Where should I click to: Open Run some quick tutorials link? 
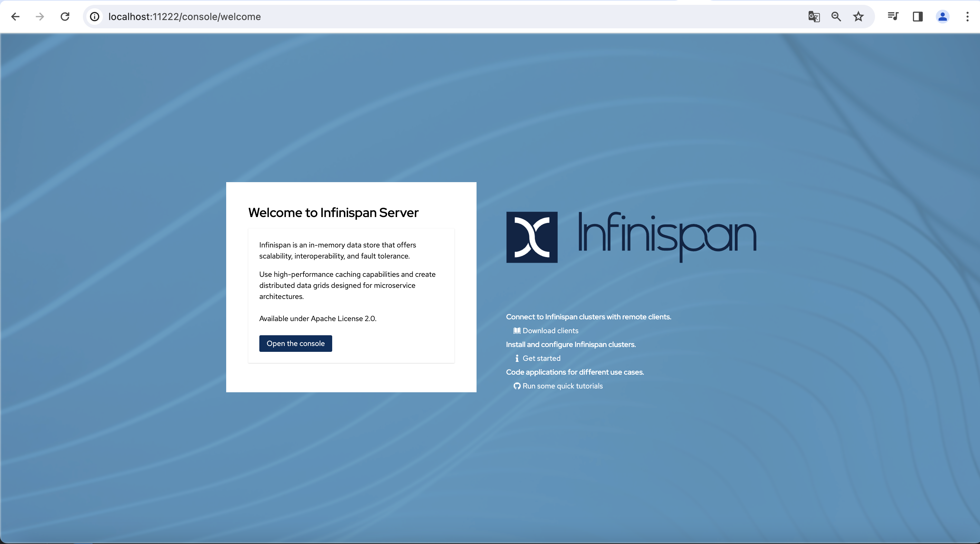[562, 386]
